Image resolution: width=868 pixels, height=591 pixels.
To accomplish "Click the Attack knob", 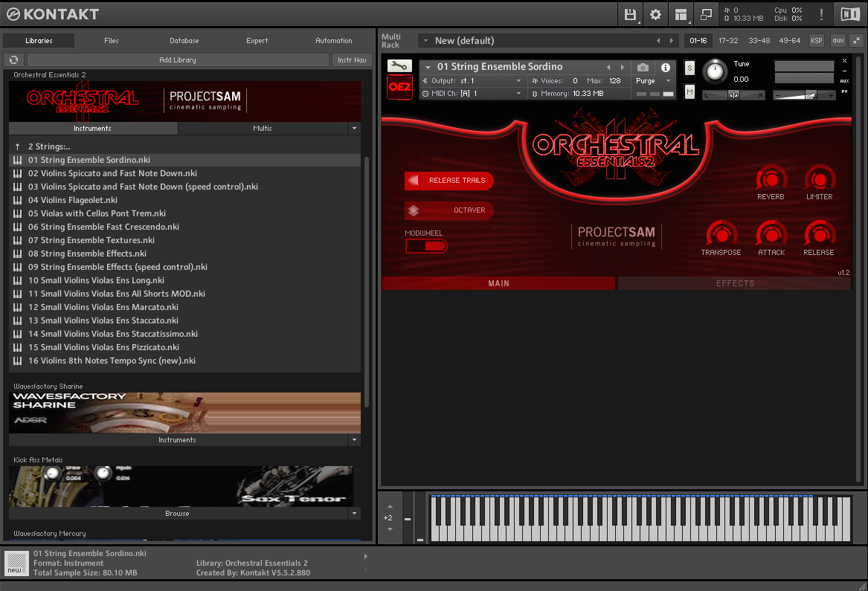I will (x=771, y=234).
